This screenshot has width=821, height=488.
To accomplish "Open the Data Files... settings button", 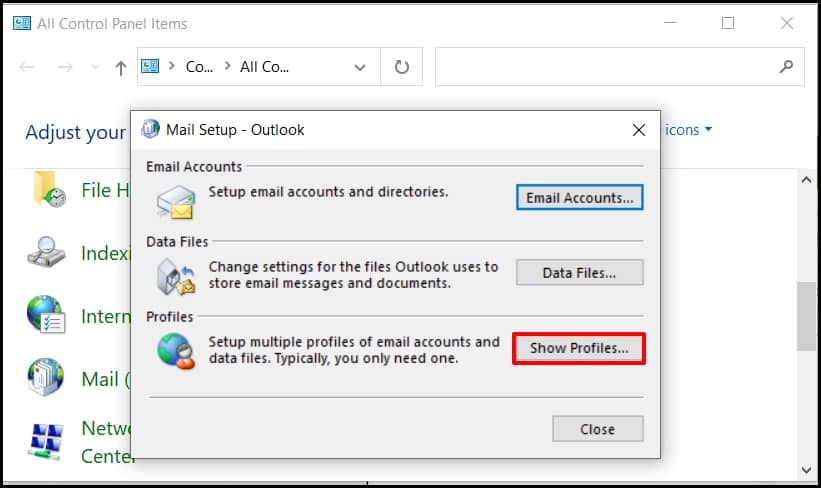I will [x=580, y=272].
